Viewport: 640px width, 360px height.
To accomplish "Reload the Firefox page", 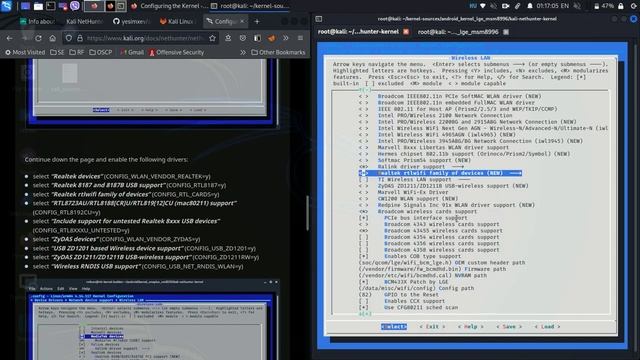I will [38, 38].
